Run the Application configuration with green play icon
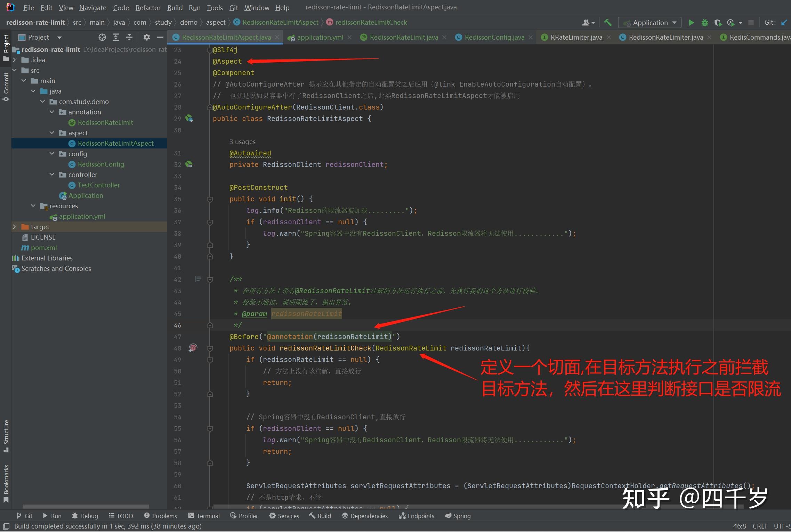 (692, 22)
